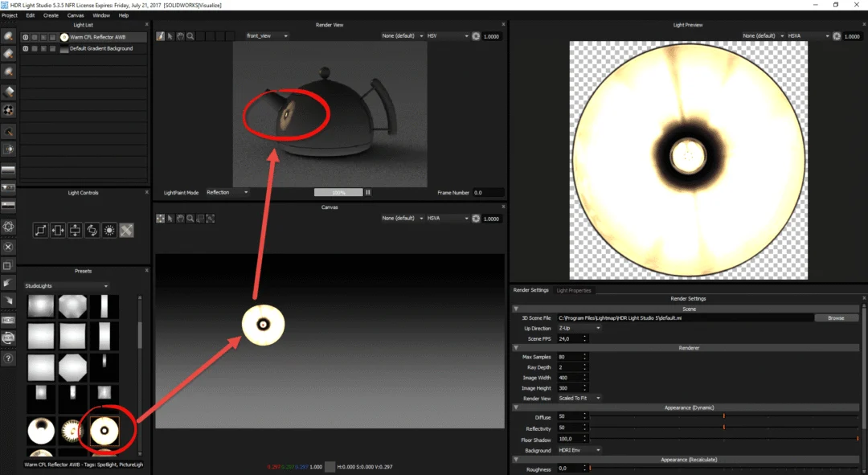Image resolution: width=868 pixels, height=475 pixels.
Task: Select the LightPaint brush tool in Render View
Action: click(x=161, y=36)
